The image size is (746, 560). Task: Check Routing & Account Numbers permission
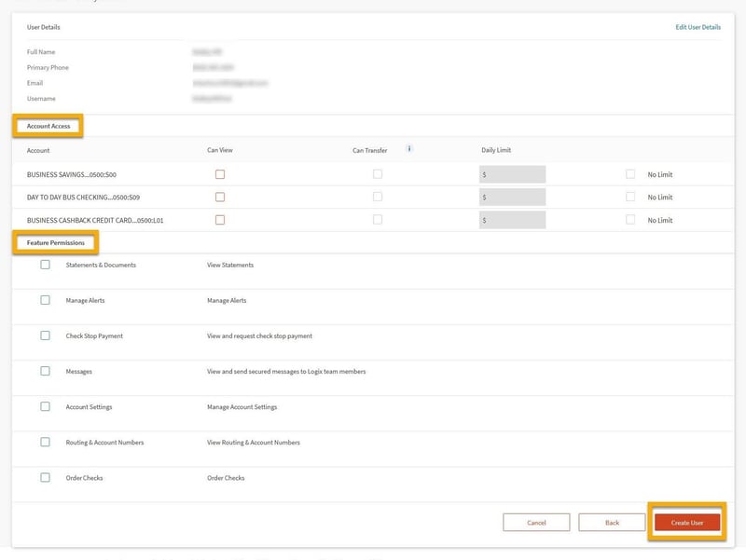45,442
